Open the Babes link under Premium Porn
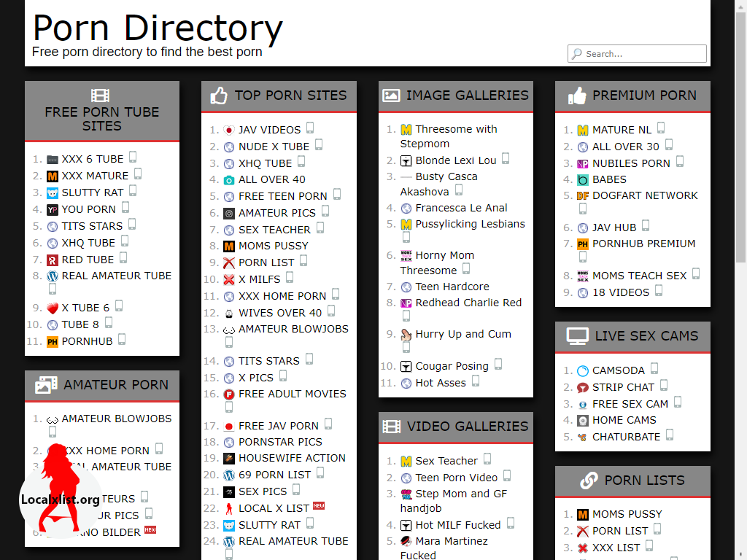 tap(609, 179)
